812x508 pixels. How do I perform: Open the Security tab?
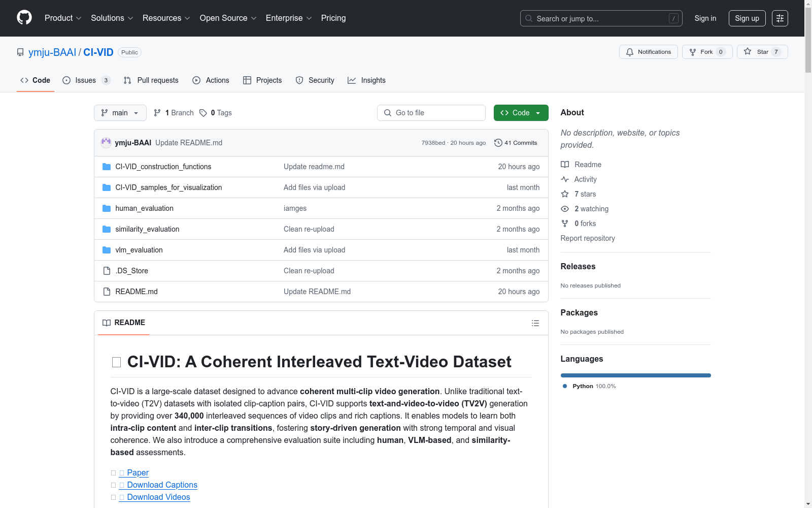[x=315, y=80]
